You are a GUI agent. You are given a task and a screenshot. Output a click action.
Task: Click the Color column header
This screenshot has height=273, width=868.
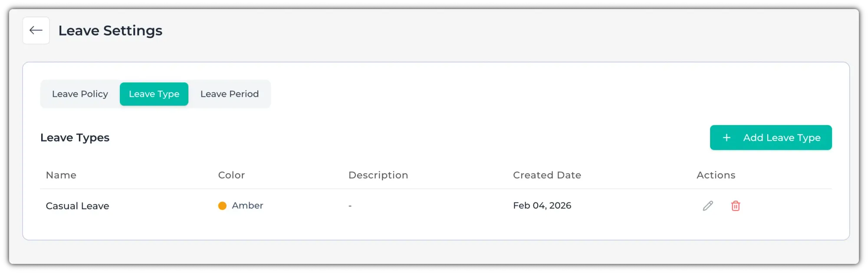231,175
